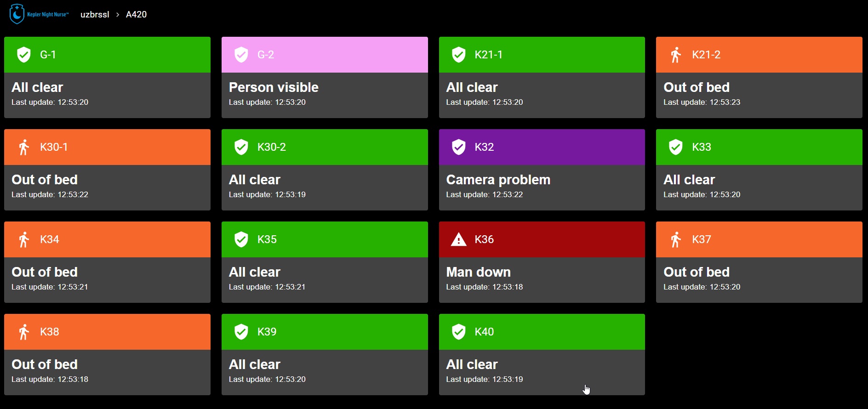
Task: Click the shield check icon on G-1
Action: [24, 55]
